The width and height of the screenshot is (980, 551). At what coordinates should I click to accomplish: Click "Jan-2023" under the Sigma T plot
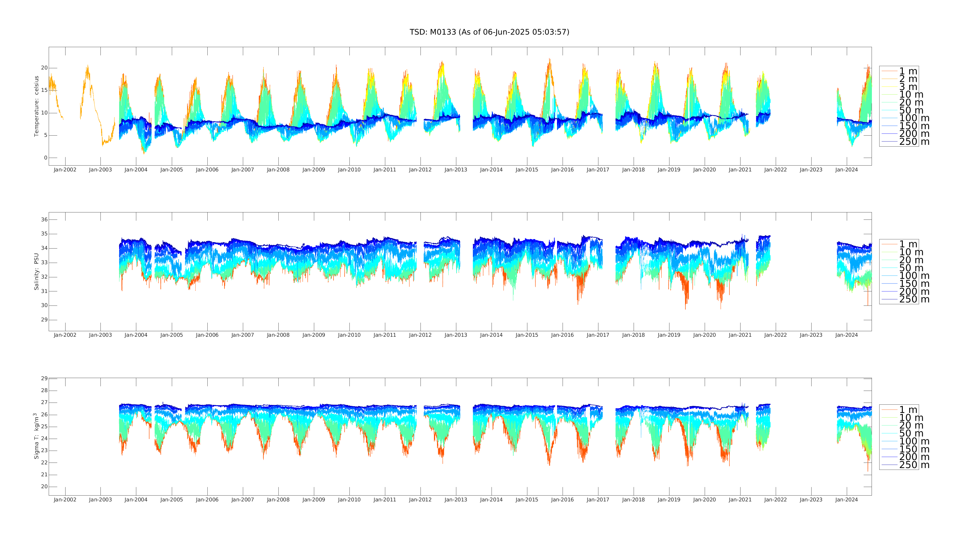coord(811,500)
